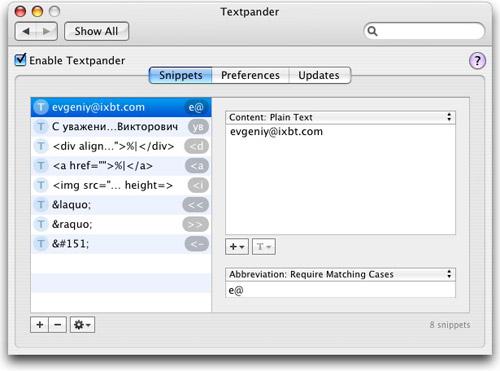Click the T icon beside &#151;

pyautogui.click(x=41, y=244)
